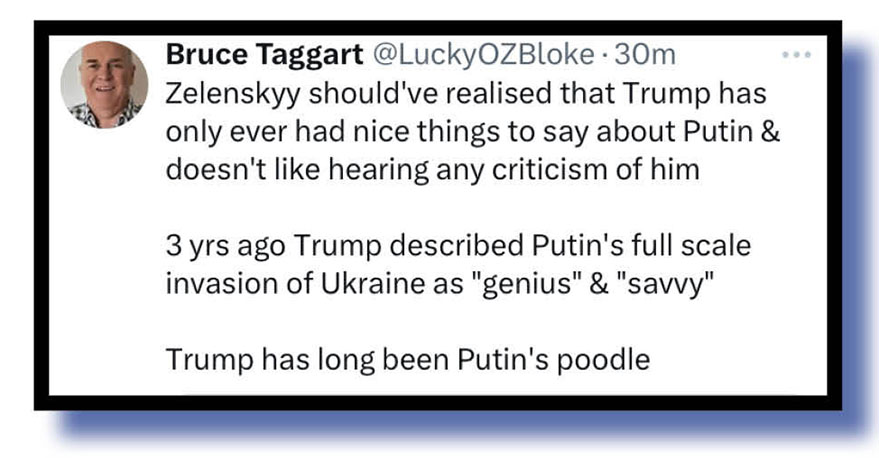Click the line "doesn't like hearing any criticism"
This screenshot has height=458, width=879.
[432, 168]
